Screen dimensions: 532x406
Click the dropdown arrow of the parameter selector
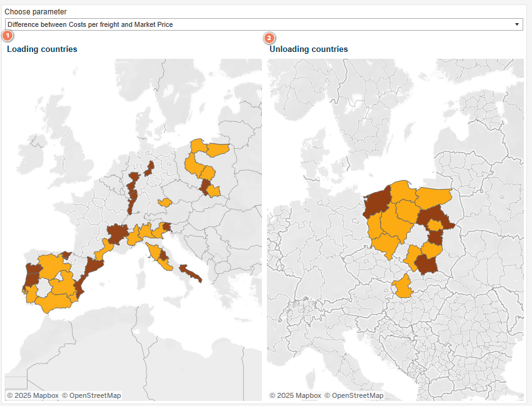(x=517, y=24)
